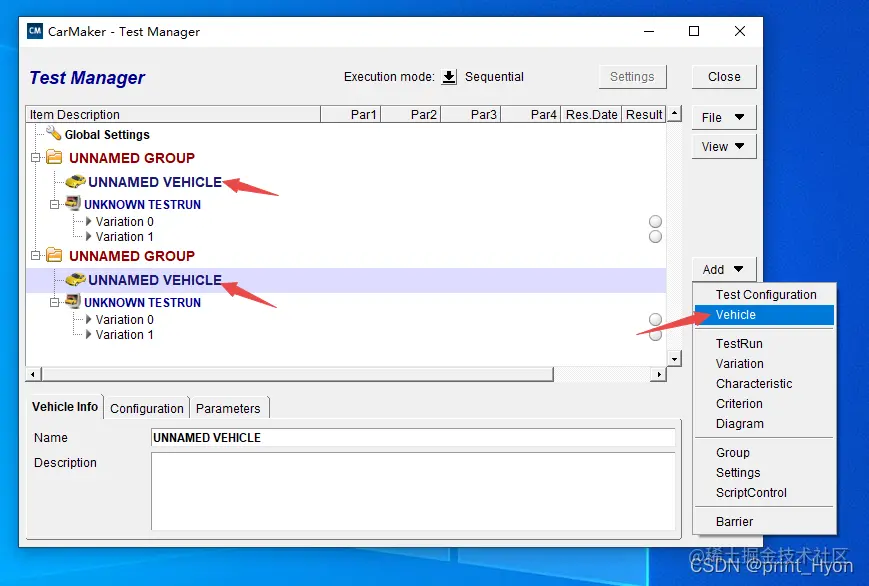Click the Close button
Viewport: 869px width, 586px height.
pyautogui.click(x=724, y=77)
